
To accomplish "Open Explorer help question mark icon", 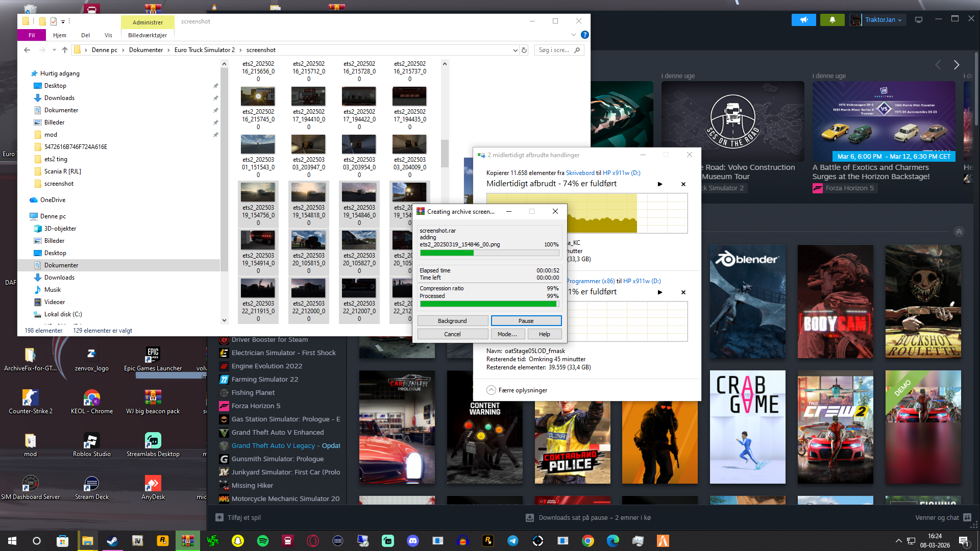I will pos(585,35).
